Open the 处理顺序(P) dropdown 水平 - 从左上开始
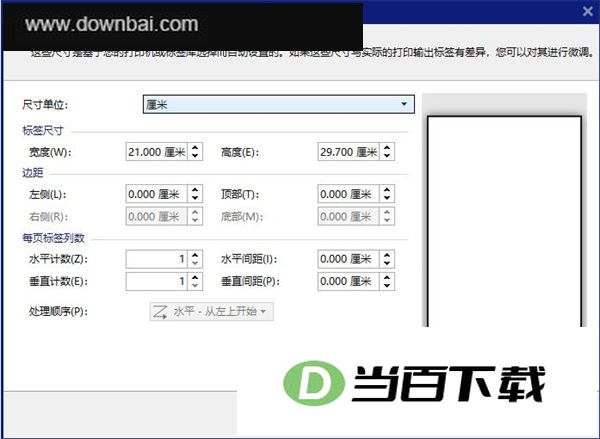The image size is (600, 439). click(211, 312)
